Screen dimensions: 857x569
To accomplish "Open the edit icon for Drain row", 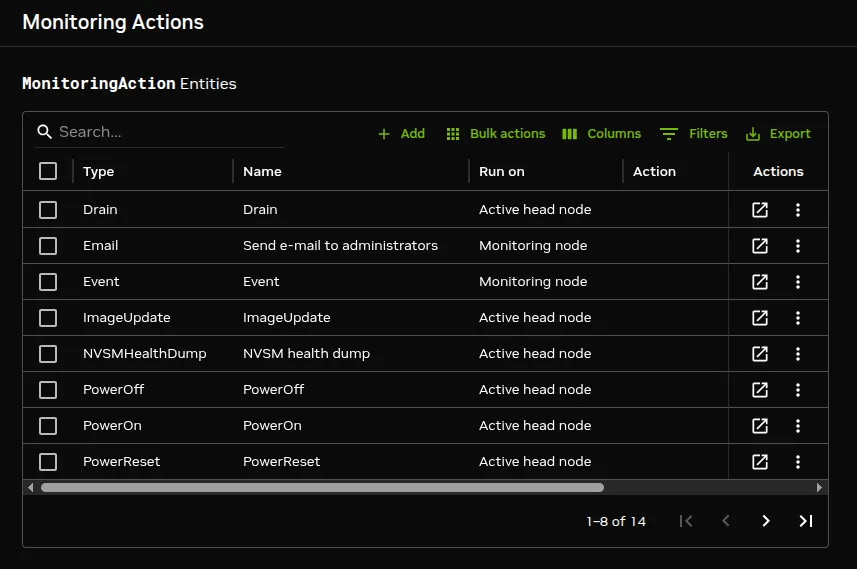I will click(760, 210).
